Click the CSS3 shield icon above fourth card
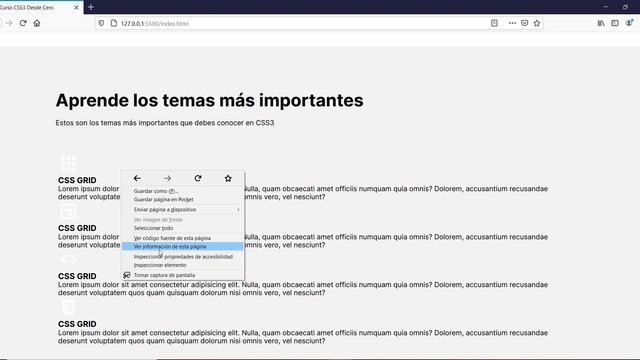The image size is (640, 360). (x=68, y=307)
